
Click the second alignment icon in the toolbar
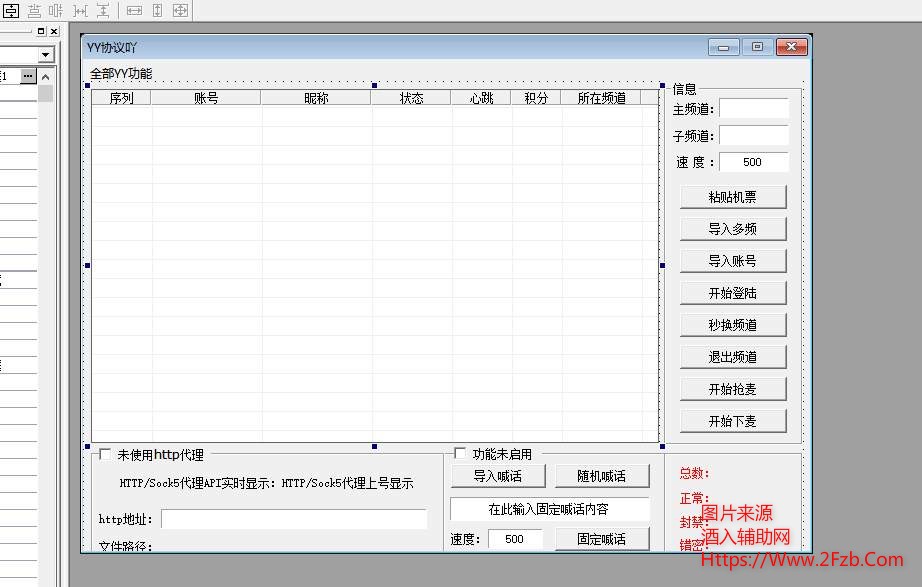point(34,10)
